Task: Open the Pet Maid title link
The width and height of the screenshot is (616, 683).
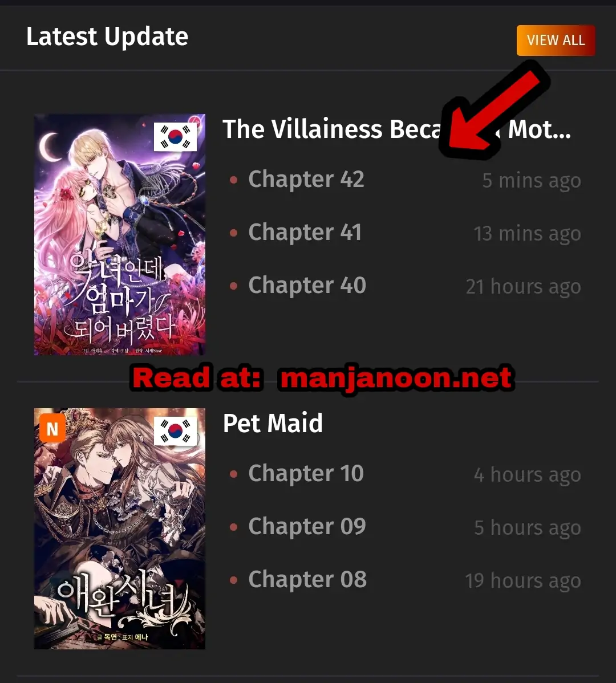Action: point(273,424)
